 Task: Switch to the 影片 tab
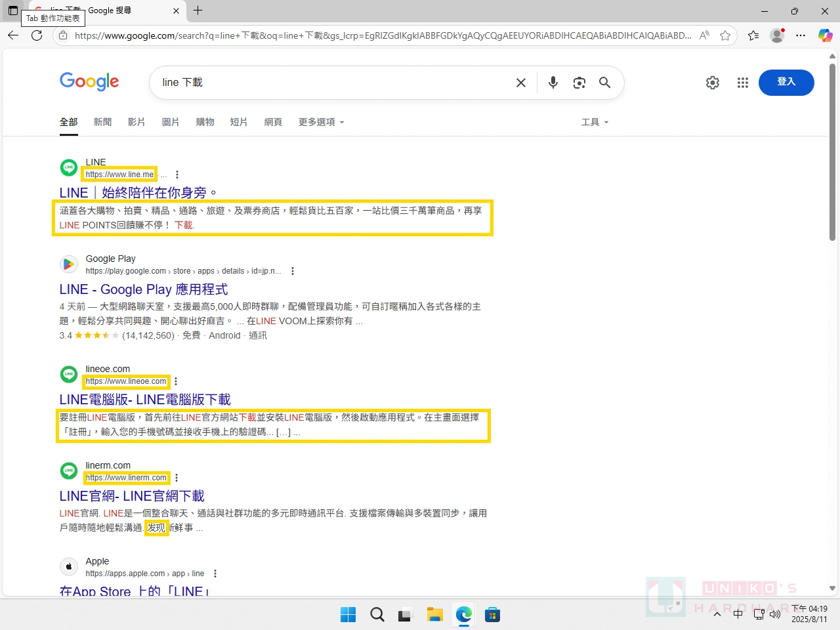pos(136,122)
